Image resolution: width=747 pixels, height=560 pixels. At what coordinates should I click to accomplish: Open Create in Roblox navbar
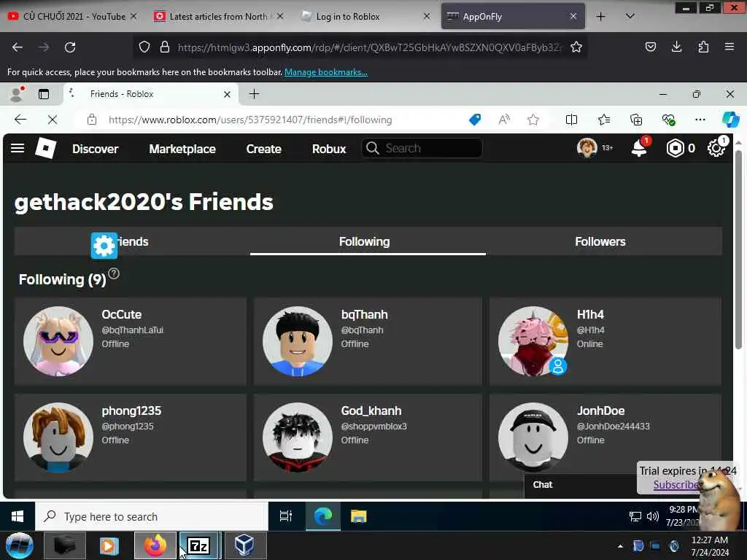(x=264, y=149)
